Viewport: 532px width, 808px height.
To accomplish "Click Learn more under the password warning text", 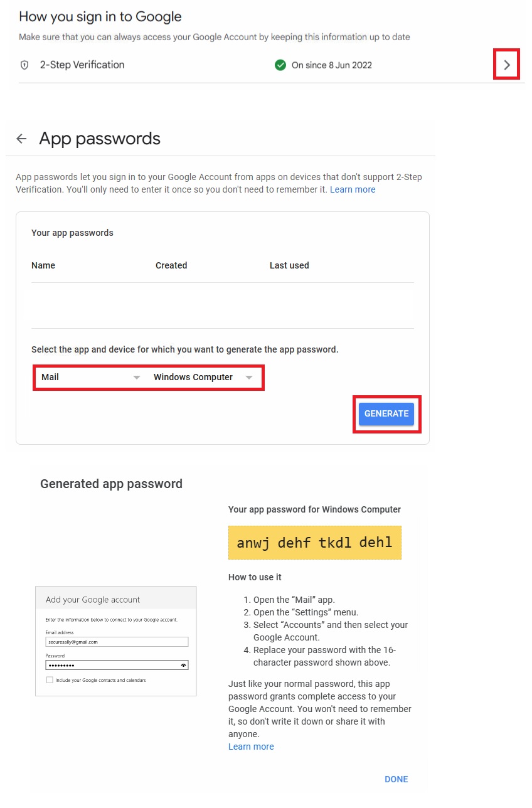I will (x=251, y=747).
